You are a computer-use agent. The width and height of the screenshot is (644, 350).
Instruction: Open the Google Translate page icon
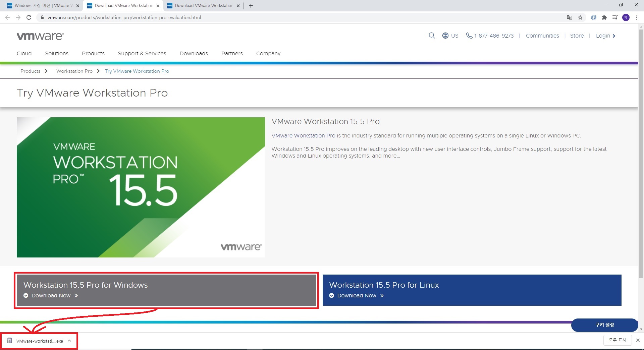click(569, 17)
